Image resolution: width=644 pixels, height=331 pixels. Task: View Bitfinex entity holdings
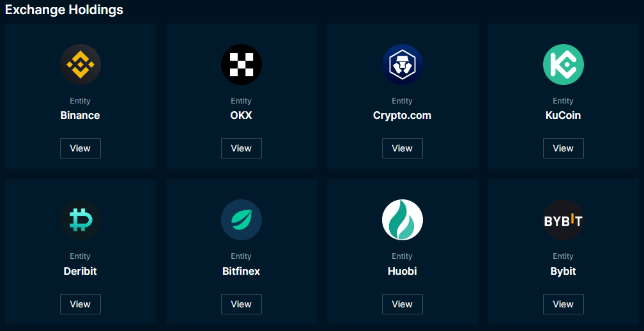tap(241, 304)
